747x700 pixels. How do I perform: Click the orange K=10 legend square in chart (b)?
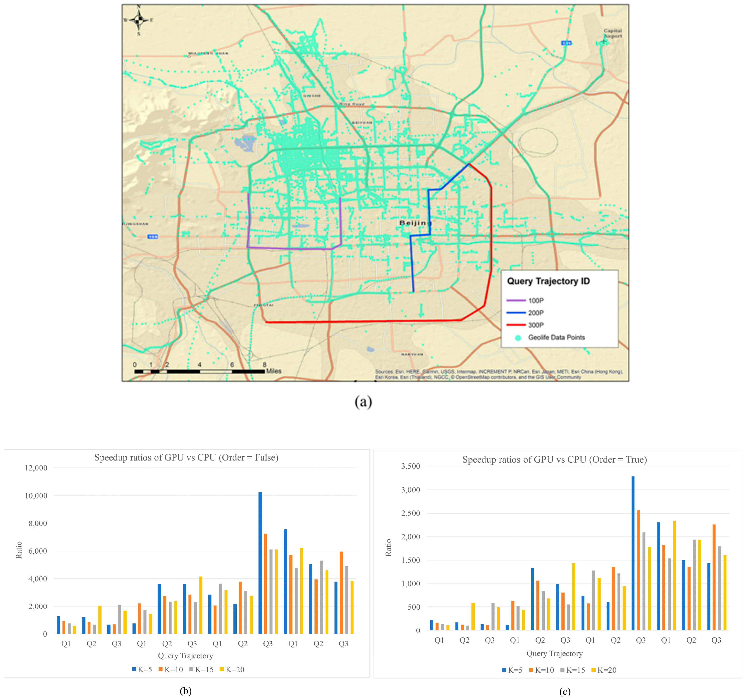(x=161, y=669)
